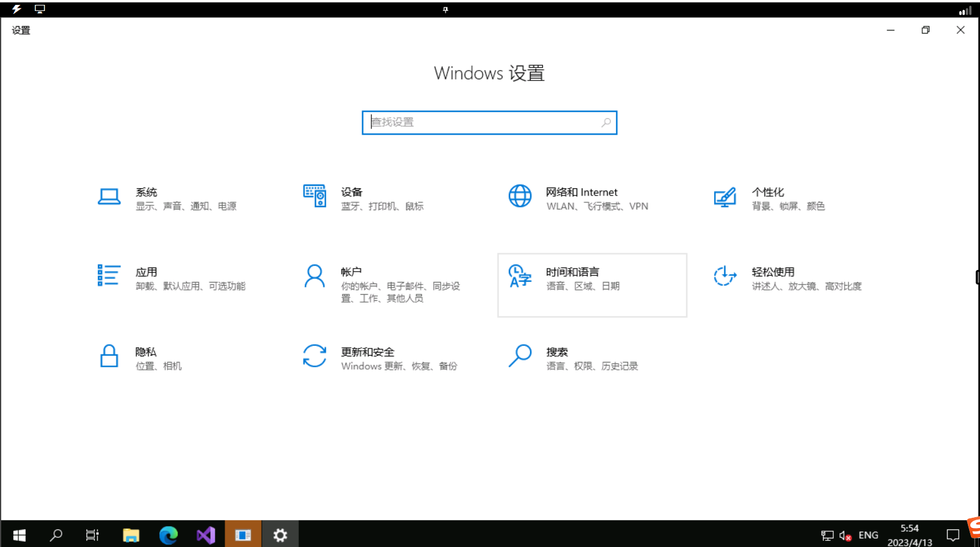Image resolution: width=980 pixels, height=547 pixels.
Task: Select the 个性化 heading
Action: pyautogui.click(x=768, y=192)
